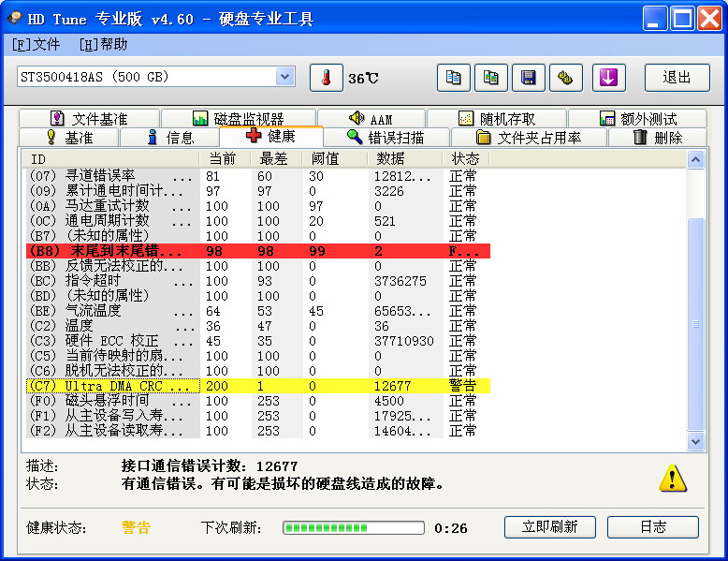This screenshot has height=561, width=728.
Task: Switch to the 信息 tab
Action: pos(169,138)
